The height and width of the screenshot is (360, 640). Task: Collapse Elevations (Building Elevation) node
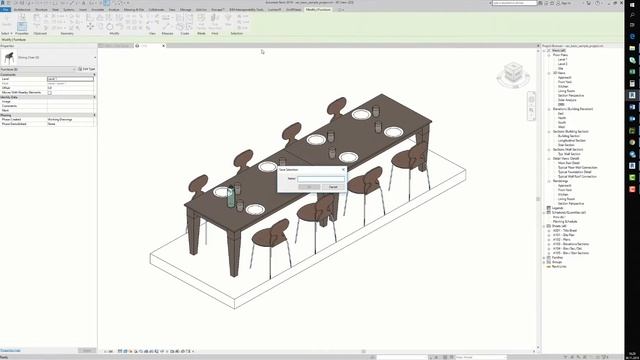point(549,109)
